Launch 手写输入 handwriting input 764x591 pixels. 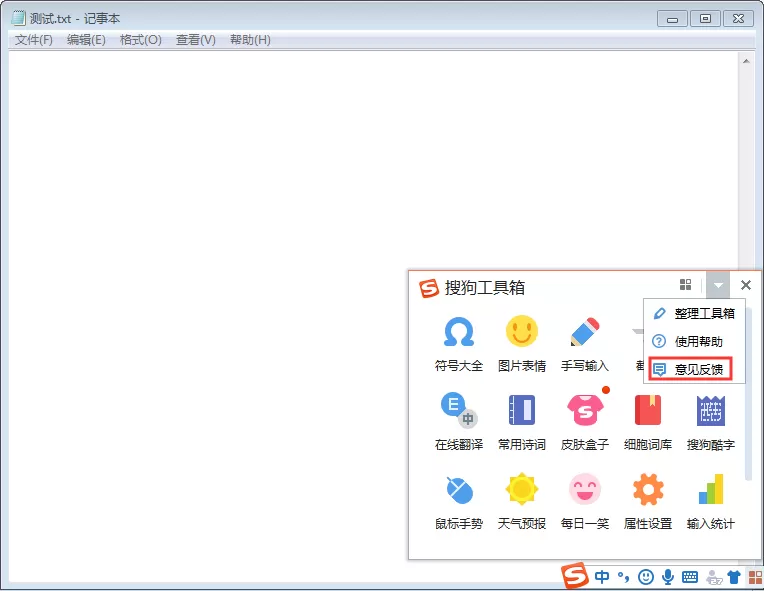point(585,343)
